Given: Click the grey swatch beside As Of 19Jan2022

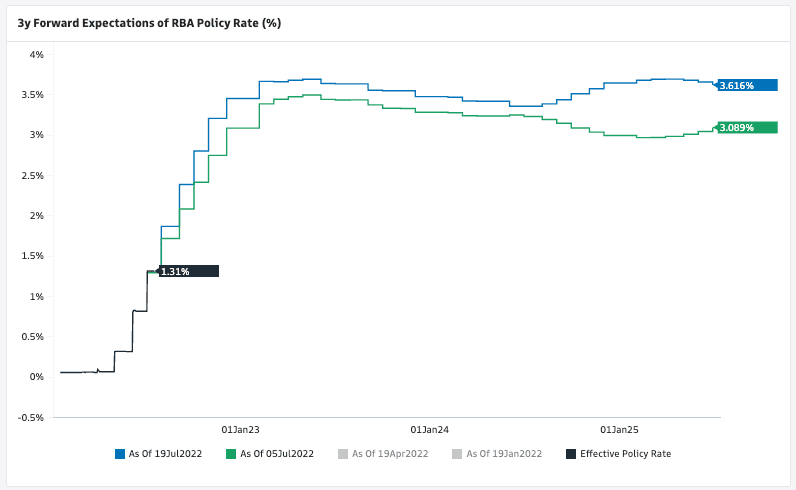Looking at the screenshot, I should [459, 454].
